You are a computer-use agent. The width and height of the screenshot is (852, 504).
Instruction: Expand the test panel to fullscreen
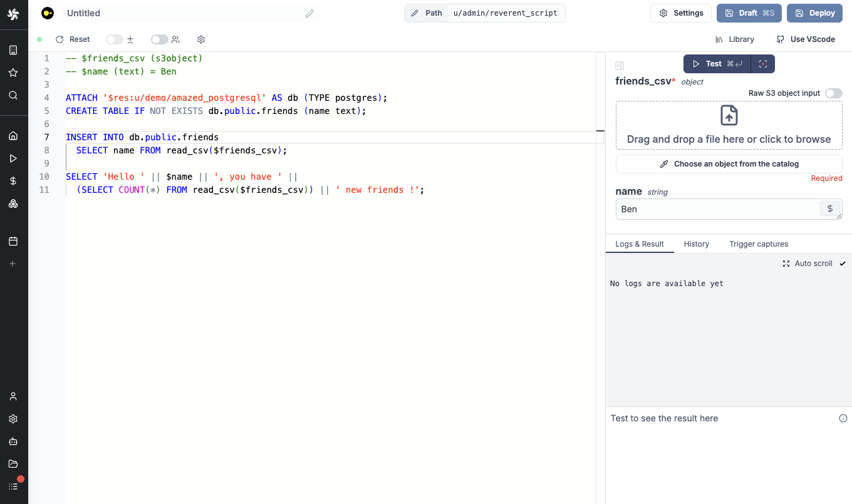coord(763,63)
